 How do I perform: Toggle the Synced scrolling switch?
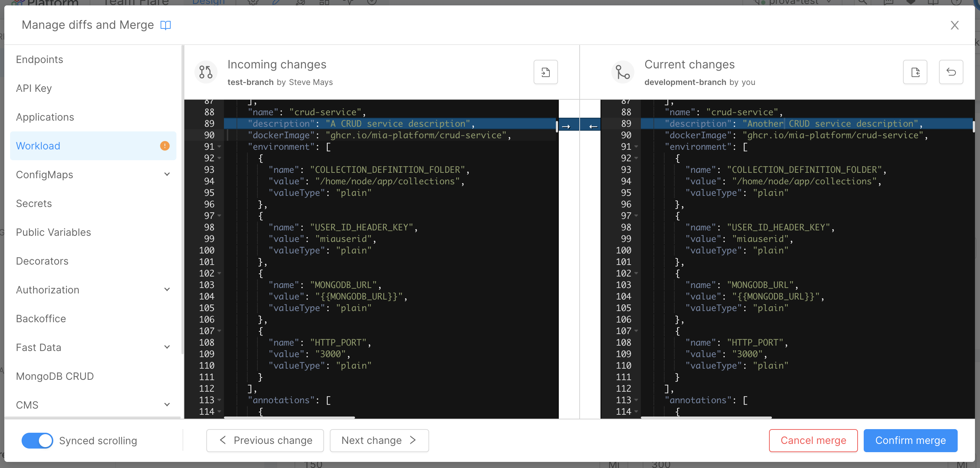[x=37, y=440]
